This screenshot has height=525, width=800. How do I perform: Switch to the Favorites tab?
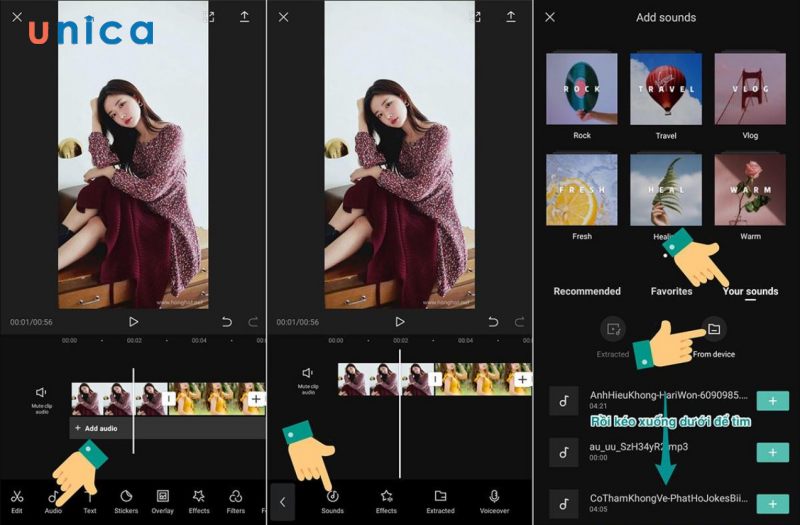tap(671, 291)
